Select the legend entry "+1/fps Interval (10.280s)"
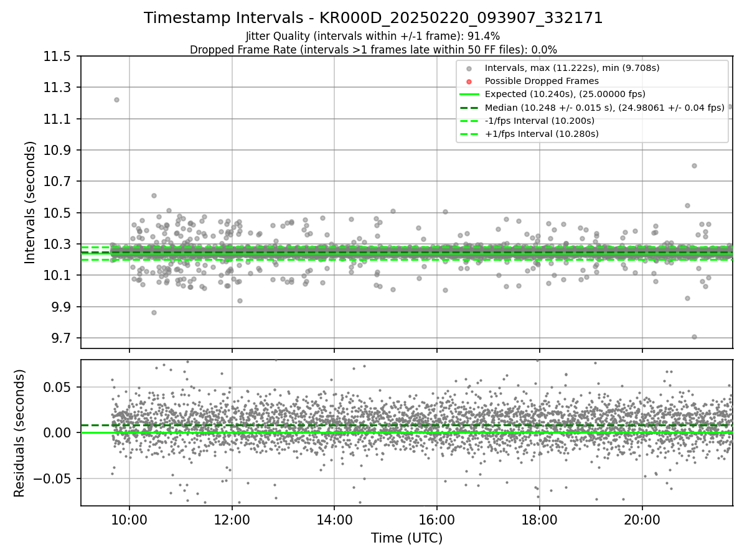747x560 pixels. click(x=542, y=133)
